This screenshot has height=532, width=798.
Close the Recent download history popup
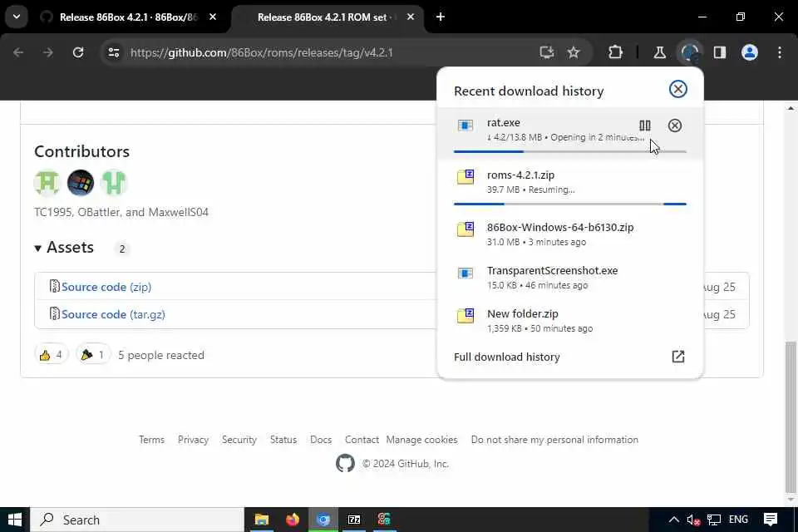coord(678,89)
